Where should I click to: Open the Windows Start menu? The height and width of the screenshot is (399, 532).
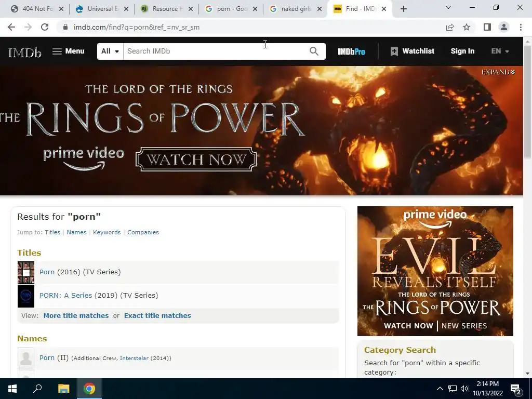point(12,389)
